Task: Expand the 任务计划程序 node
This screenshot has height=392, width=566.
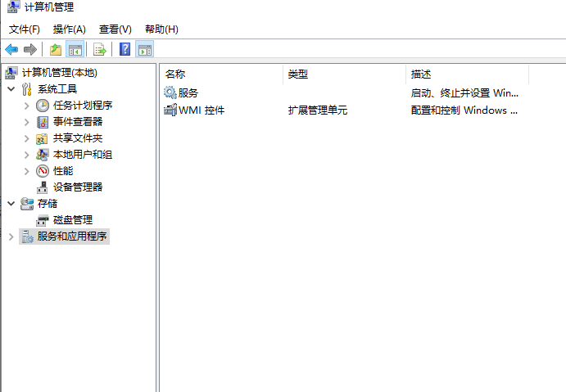Action: [26, 106]
